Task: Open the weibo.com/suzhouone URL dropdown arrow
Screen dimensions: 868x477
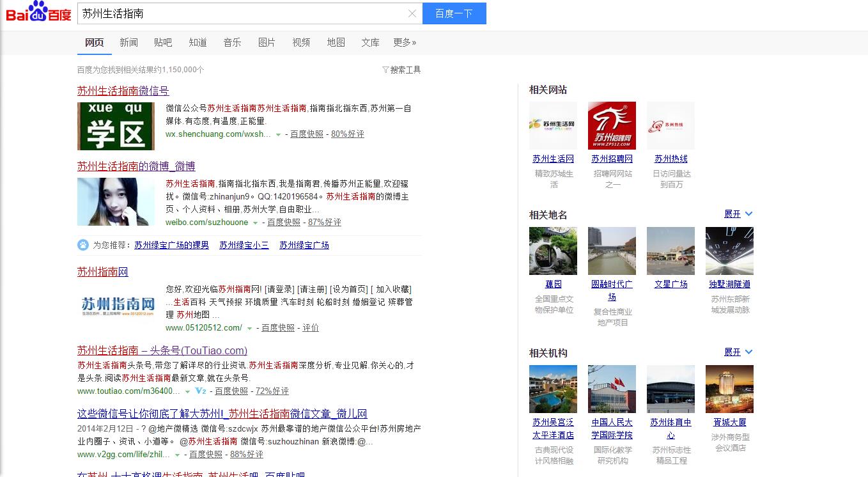Action: tap(255, 223)
